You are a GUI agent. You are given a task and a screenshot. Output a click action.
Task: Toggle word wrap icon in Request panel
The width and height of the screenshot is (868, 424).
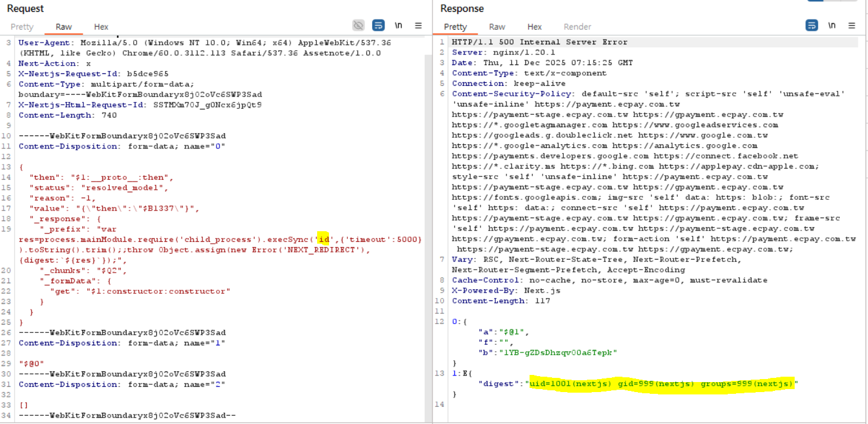pyautogui.click(x=378, y=25)
